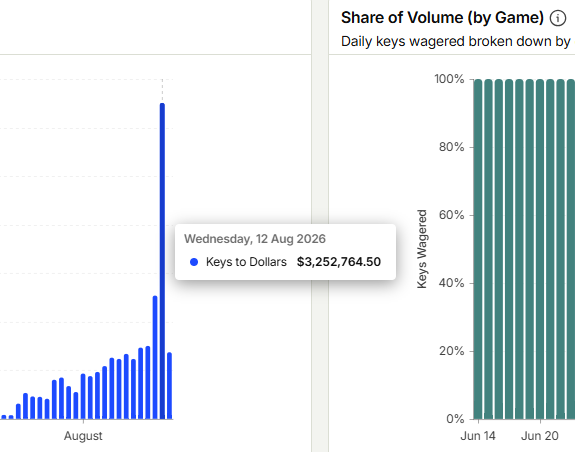This screenshot has height=452, width=575.
Task: Select the last blue bar after 12 Aug
Action: pyautogui.click(x=169, y=386)
